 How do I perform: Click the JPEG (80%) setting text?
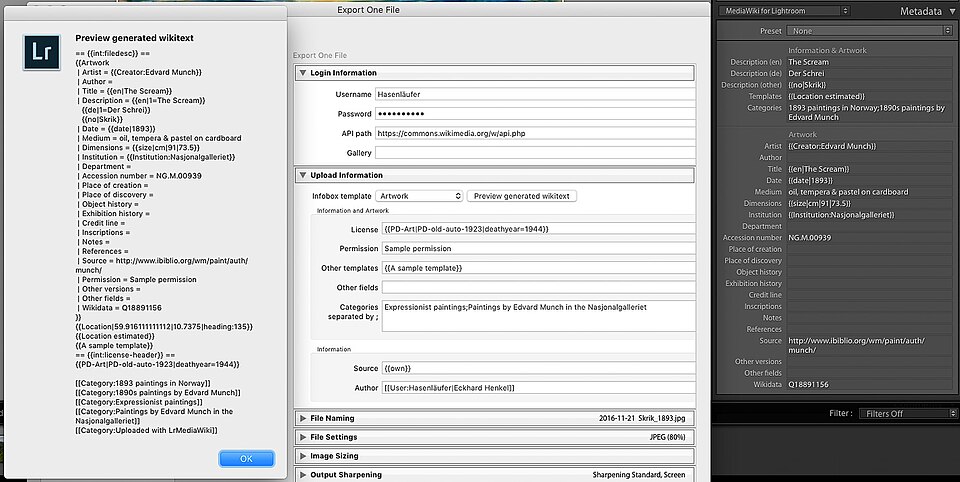[x=667, y=437]
